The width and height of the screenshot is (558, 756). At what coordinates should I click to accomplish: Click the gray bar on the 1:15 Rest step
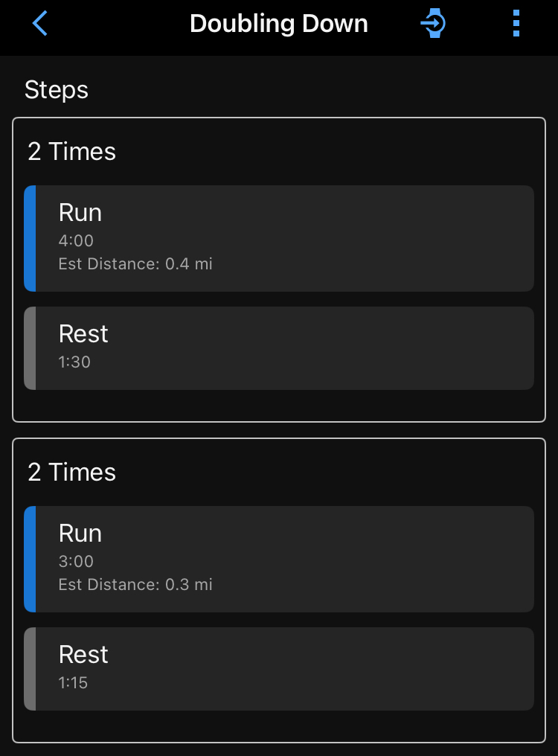pos(30,669)
